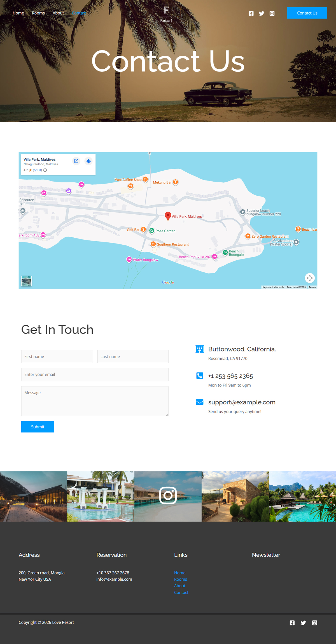Open stone cottage gallery photo
Viewport: 336px width, 644px height.
[x=235, y=496]
